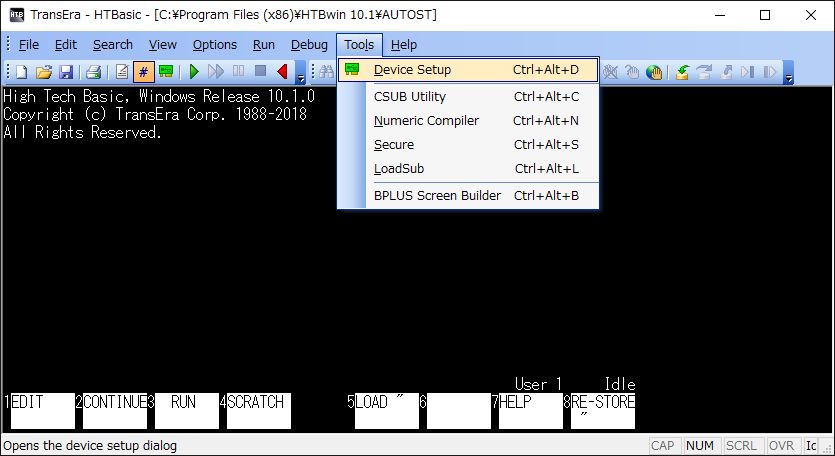Open BPLUS Screen Builder entry
Image resolution: width=835 pixels, height=456 pixels.
point(468,196)
